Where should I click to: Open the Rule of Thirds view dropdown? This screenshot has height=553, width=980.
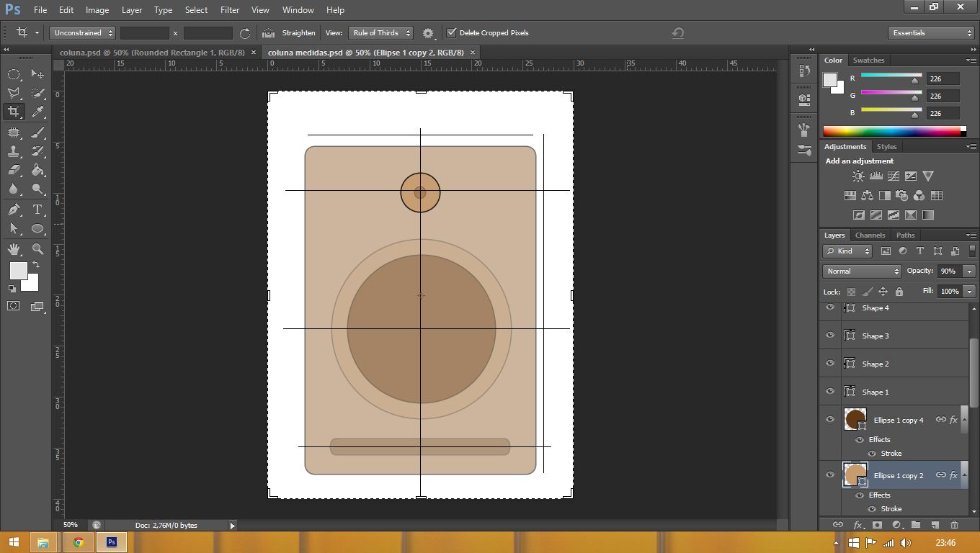pyautogui.click(x=380, y=32)
